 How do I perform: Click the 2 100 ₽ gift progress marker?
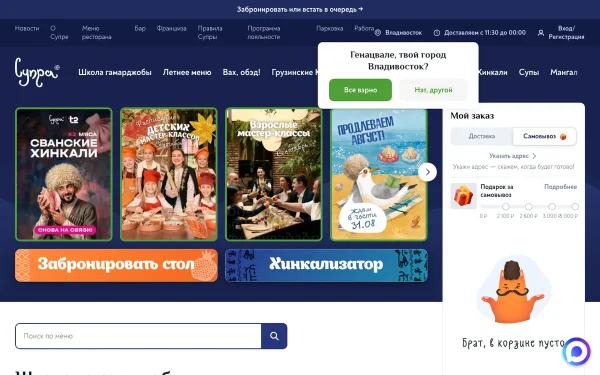(x=505, y=207)
